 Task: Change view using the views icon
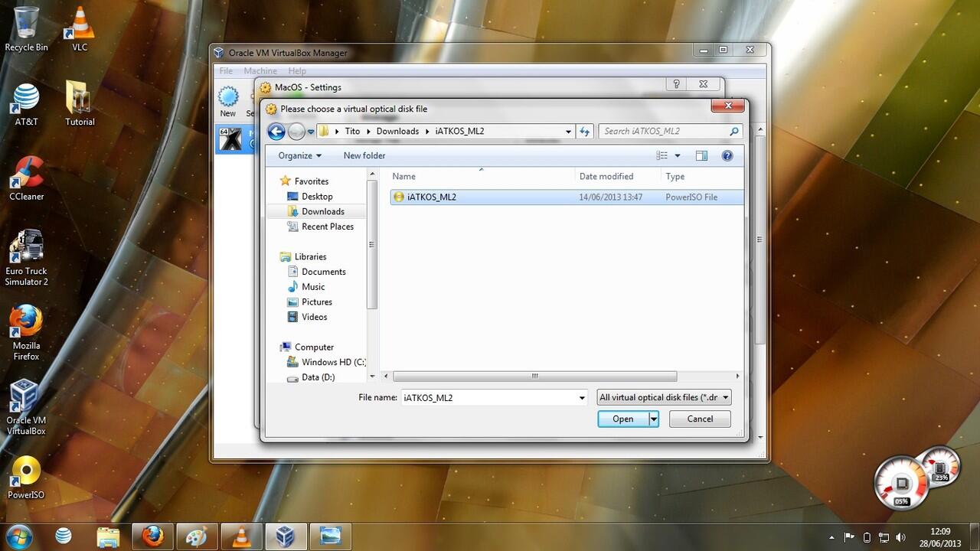coord(662,155)
